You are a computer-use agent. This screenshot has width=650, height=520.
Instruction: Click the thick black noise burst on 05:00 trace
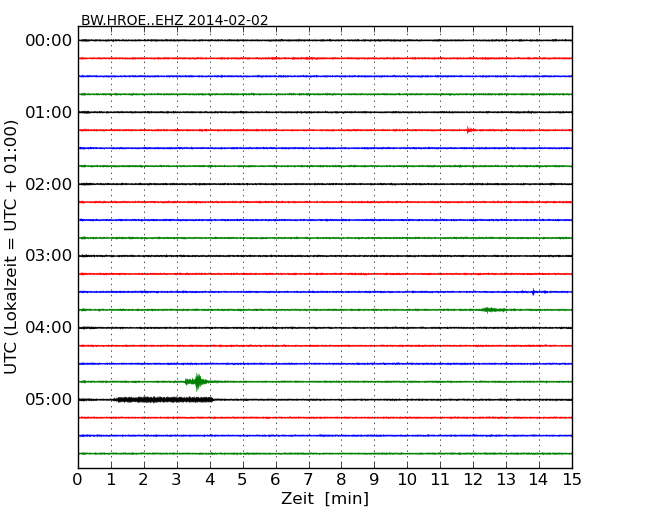(165, 400)
